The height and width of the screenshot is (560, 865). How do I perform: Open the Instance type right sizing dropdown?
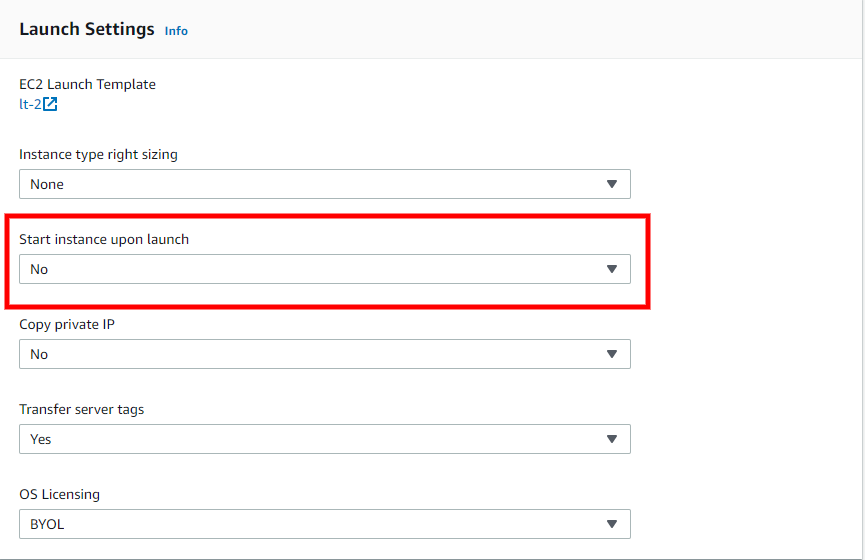click(x=325, y=184)
